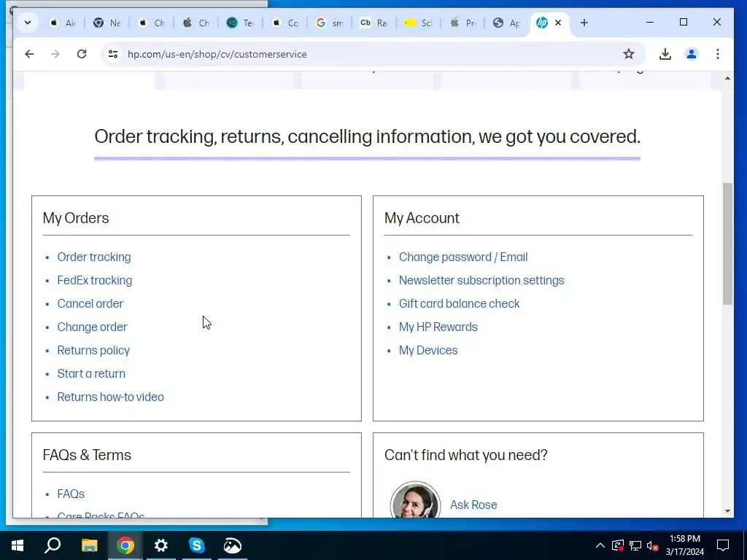Open Newsletter subscription settings link

(x=481, y=281)
